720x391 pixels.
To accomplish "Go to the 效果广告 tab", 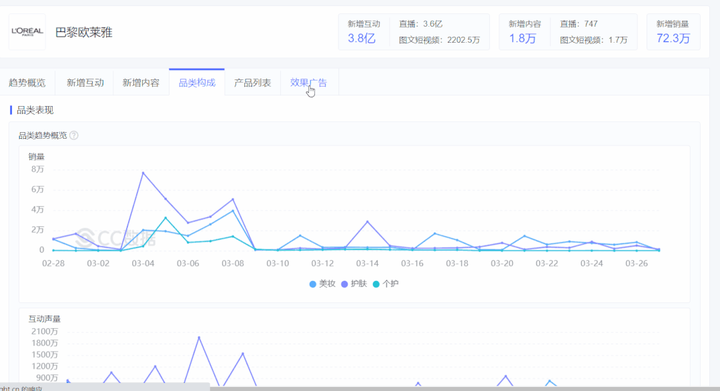I will point(309,83).
